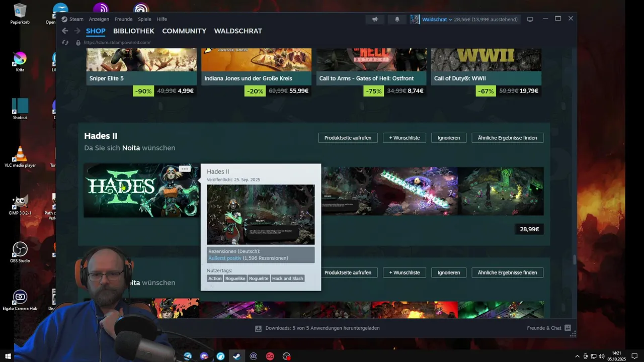644x362 pixels.
Task: Click the lower row's Ignorieren button
Action: tap(449, 273)
